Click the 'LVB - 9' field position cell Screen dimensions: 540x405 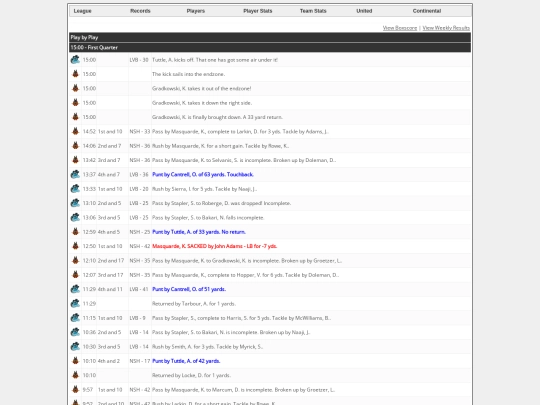point(137,318)
